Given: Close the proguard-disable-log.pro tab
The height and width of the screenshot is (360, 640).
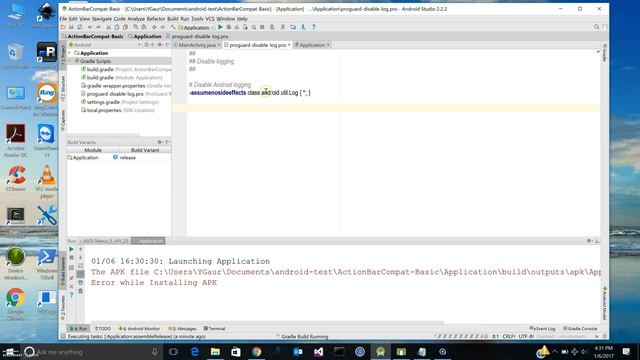Looking at the screenshot, I should click(289, 45).
